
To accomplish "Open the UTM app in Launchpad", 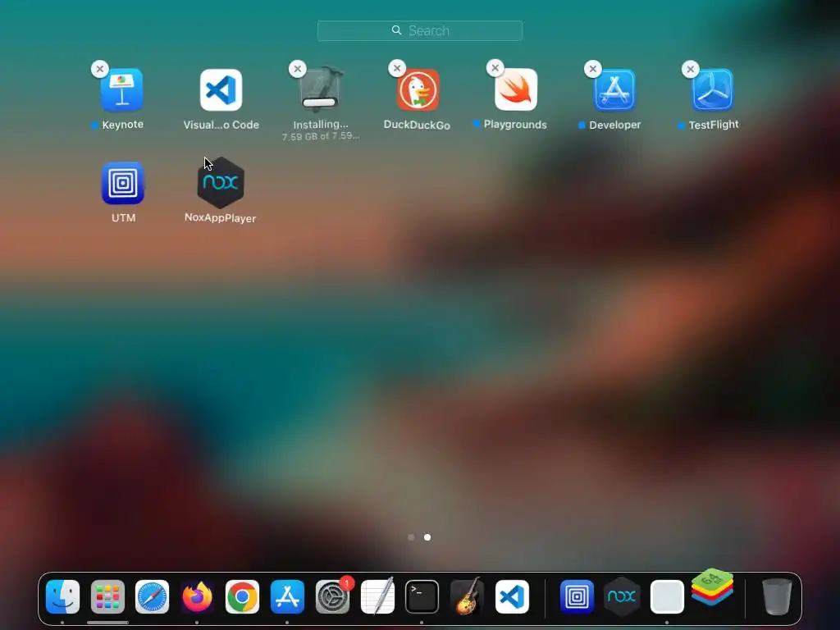I will [123, 183].
